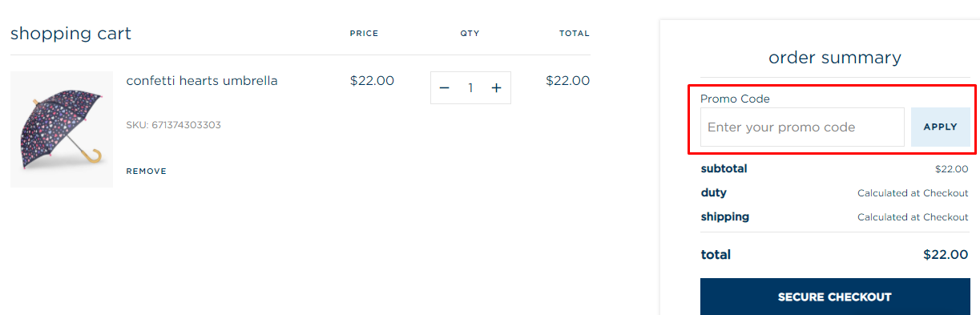
Task: Open the confetti hearts umbrella product link
Action: pos(202,81)
